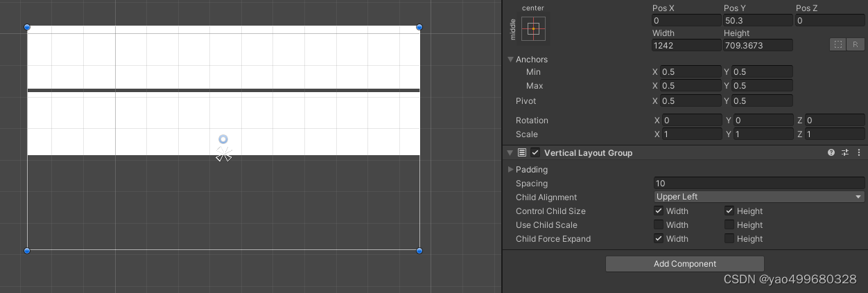
Task: Click the Vertical Layout Group component icon
Action: (522, 153)
